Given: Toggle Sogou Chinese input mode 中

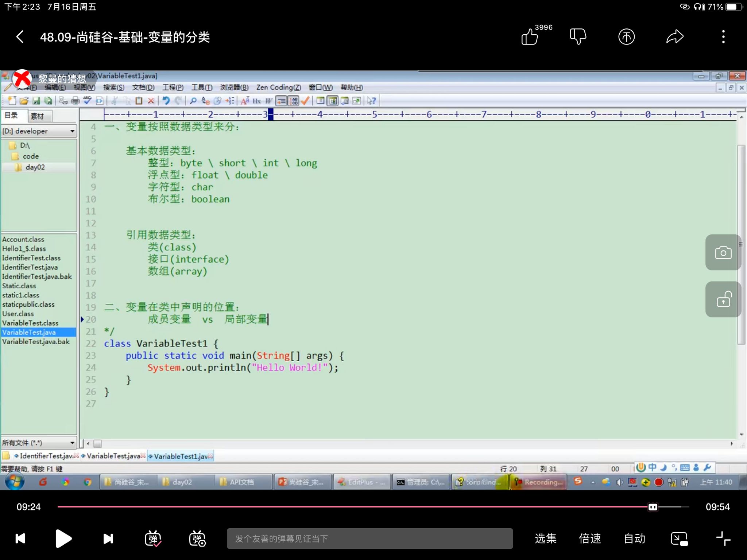Looking at the screenshot, I should pos(652,467).
